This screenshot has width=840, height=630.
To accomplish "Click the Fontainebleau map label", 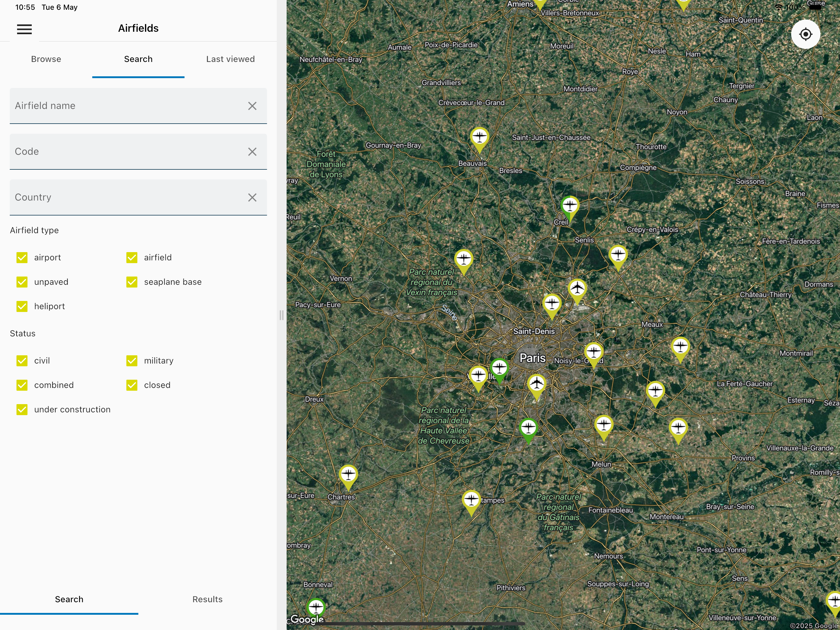I will (611, 510).
